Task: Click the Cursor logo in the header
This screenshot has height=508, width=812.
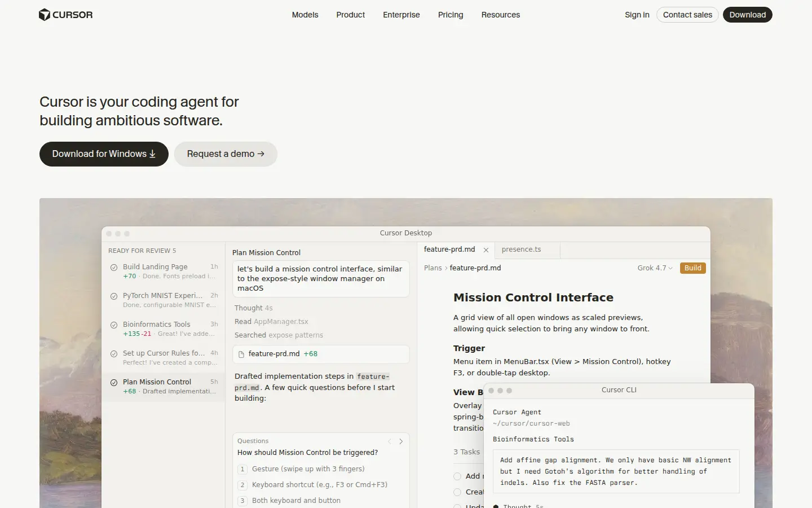Action: (65, 15)
